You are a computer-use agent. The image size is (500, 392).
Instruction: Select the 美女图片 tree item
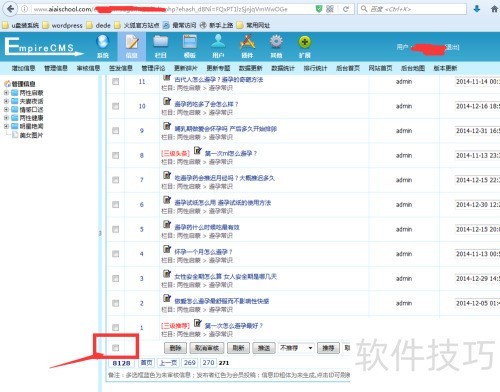coord(31,135)
